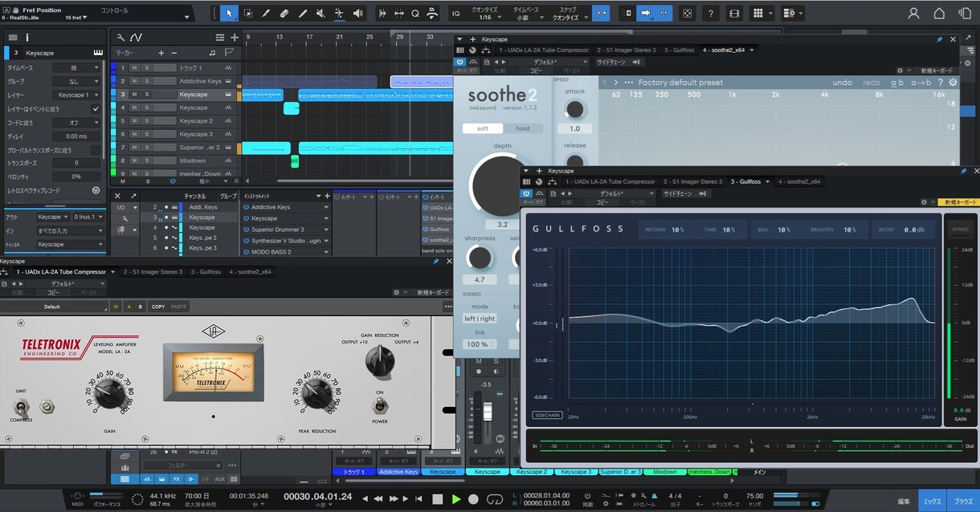Viewport: 980px width, 512px height.
Task: Open the user account icon
Action: coord(914,14)
